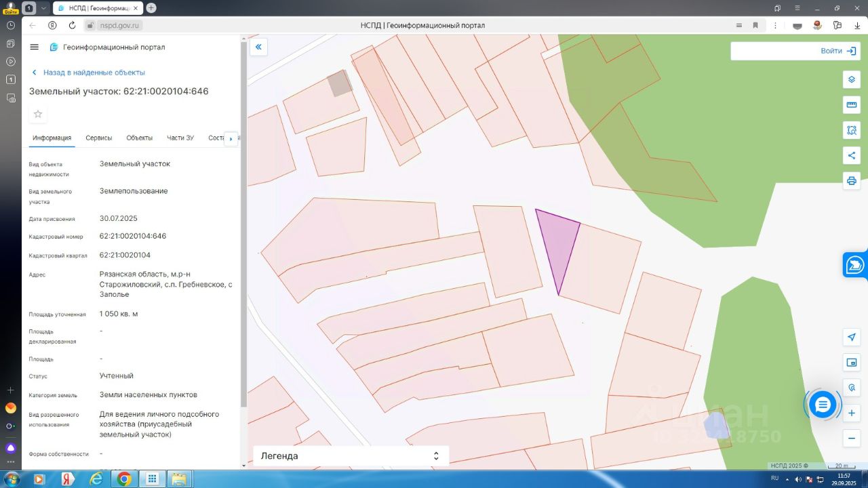
Task: Locate my position on the map
Action: pyautogui.click(x=852, y=338)
